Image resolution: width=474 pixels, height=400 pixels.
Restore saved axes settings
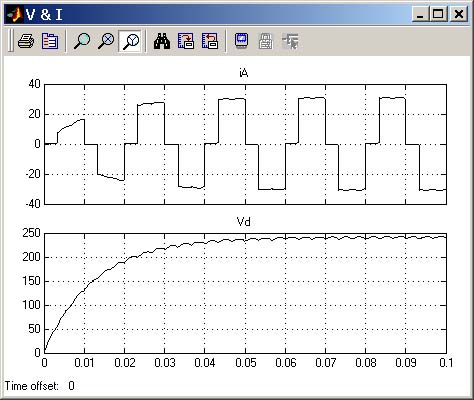tap(210, 41)
